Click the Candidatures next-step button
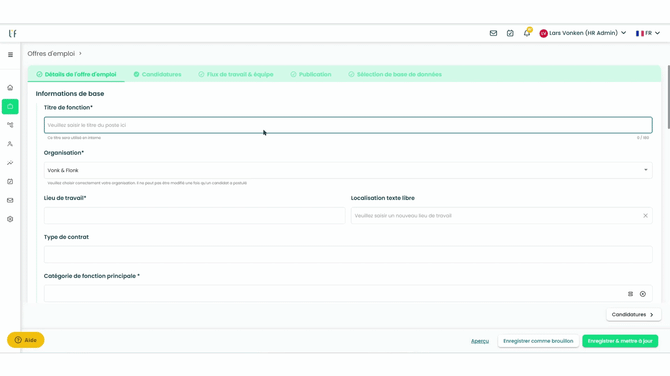 [x=633, y=314]
